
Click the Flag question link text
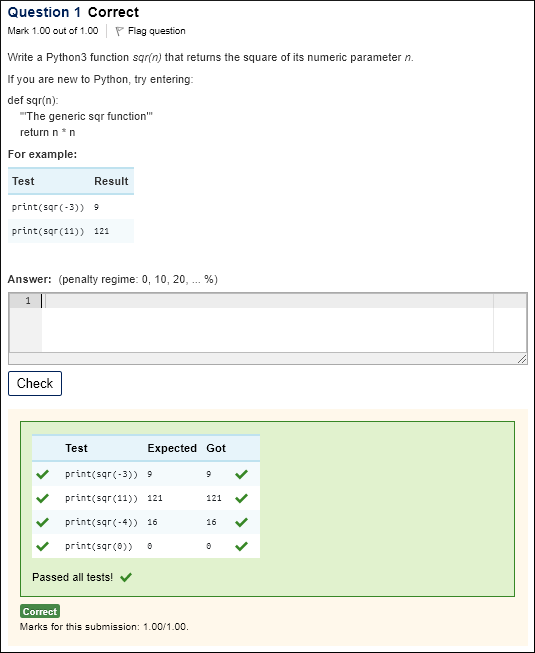[157, 31]
